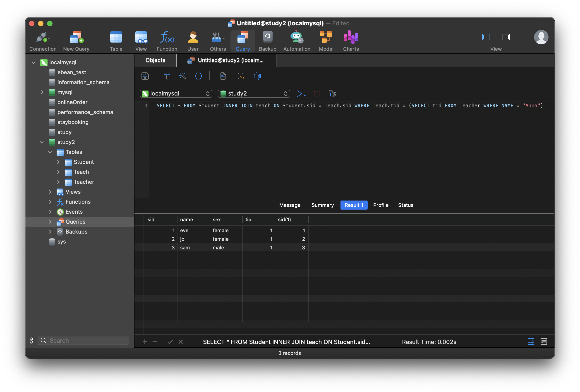This screenshot has width=580, height=392.
Task: Open the Objects tab
Action: (155, 60)
